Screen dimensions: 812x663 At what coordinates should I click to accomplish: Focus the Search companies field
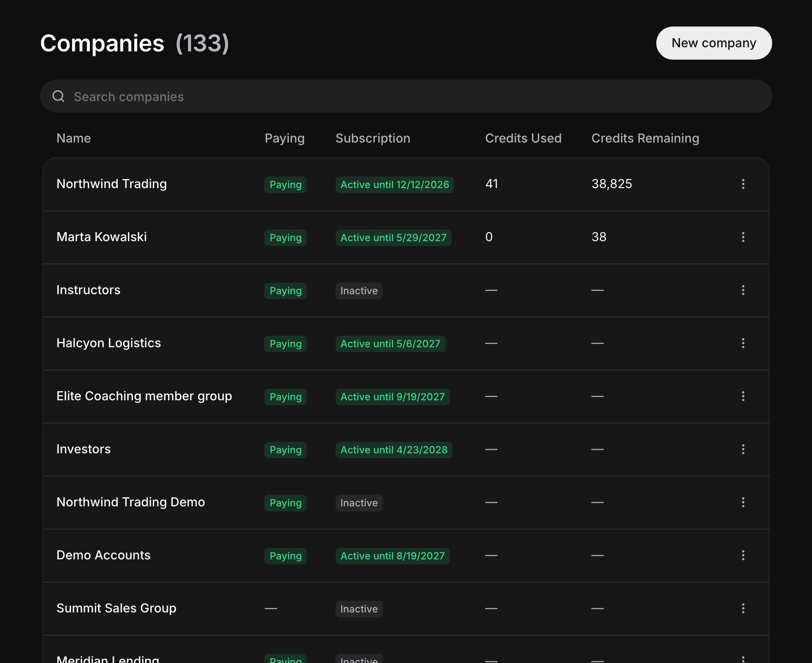point(406,96)
